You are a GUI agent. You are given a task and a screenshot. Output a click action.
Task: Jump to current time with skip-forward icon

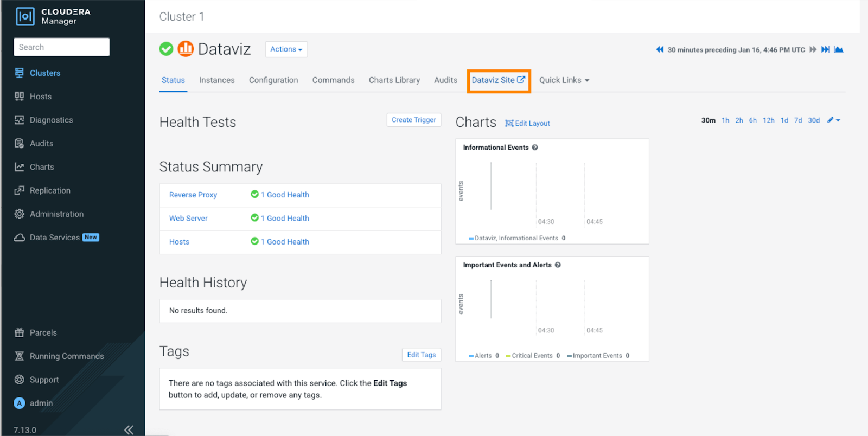[x=825, y=49]
